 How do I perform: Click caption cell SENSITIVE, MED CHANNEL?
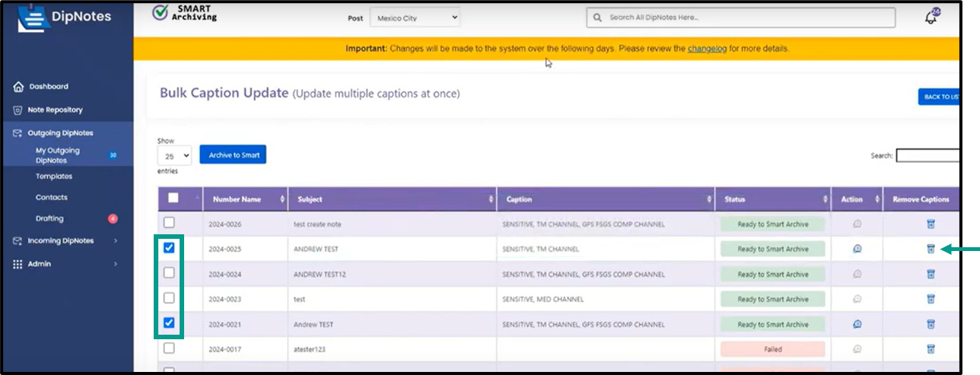tap(543, 299)
